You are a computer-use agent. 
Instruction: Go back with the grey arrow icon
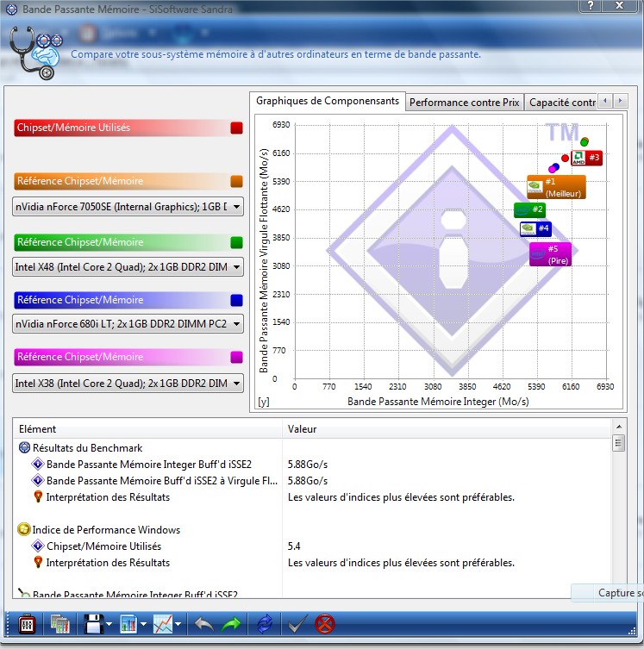pos(203,624)
